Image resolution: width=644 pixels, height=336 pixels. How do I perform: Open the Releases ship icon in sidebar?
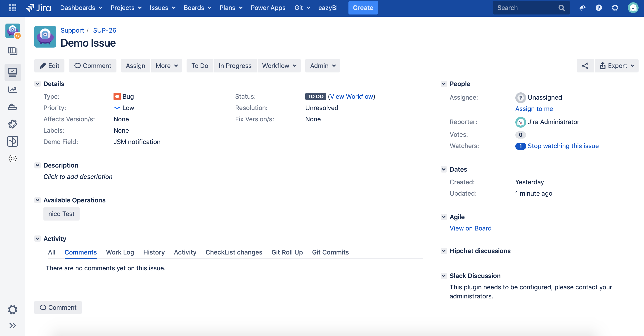pos(12,107)
